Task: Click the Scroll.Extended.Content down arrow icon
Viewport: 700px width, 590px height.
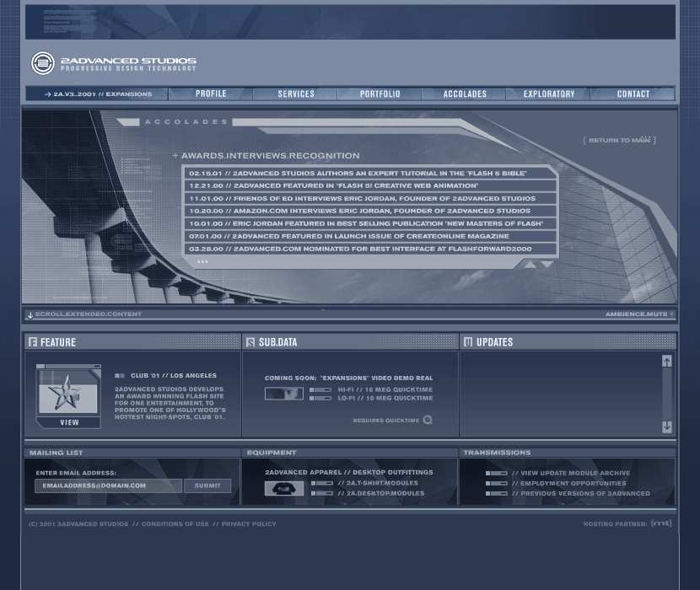Action: 30,315
